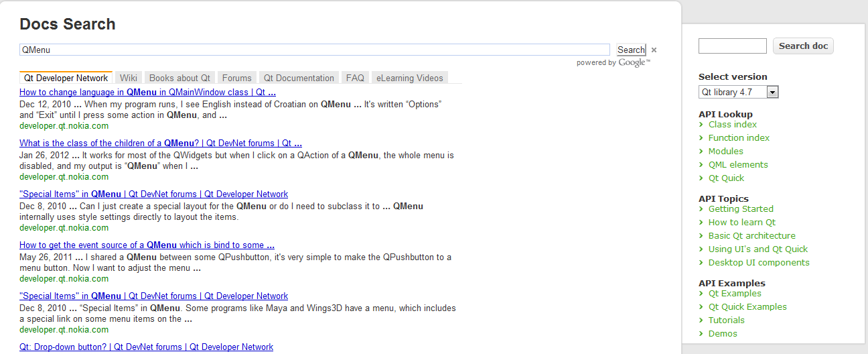Open the Demos link
Image resolution: width=868 pixels, height=354 pixels.
tap(723, 334)
